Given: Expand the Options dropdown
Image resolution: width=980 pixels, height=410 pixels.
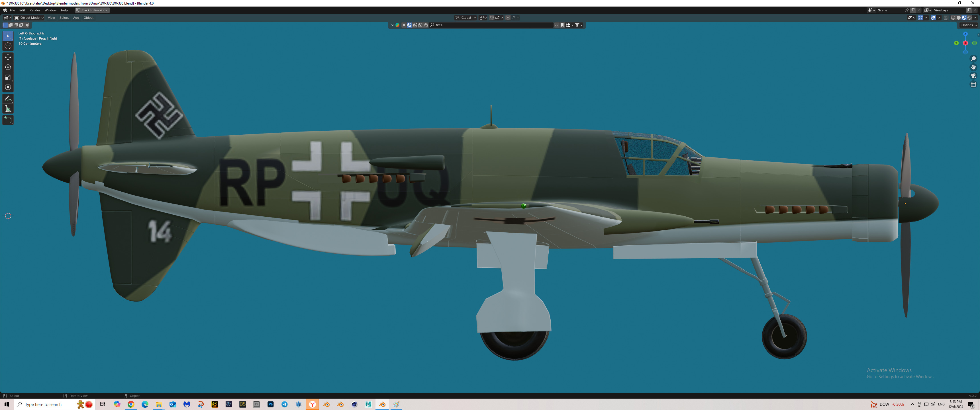Looking at the screenshot, I should pyautogui.click(x=968, y=25).
